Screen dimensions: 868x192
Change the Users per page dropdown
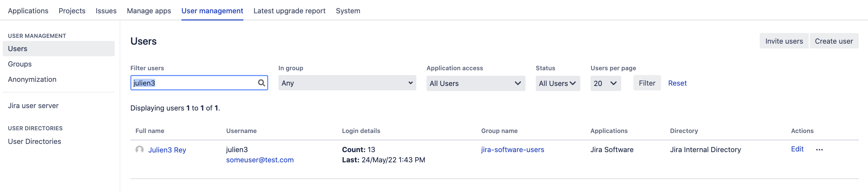click(605, 83)
